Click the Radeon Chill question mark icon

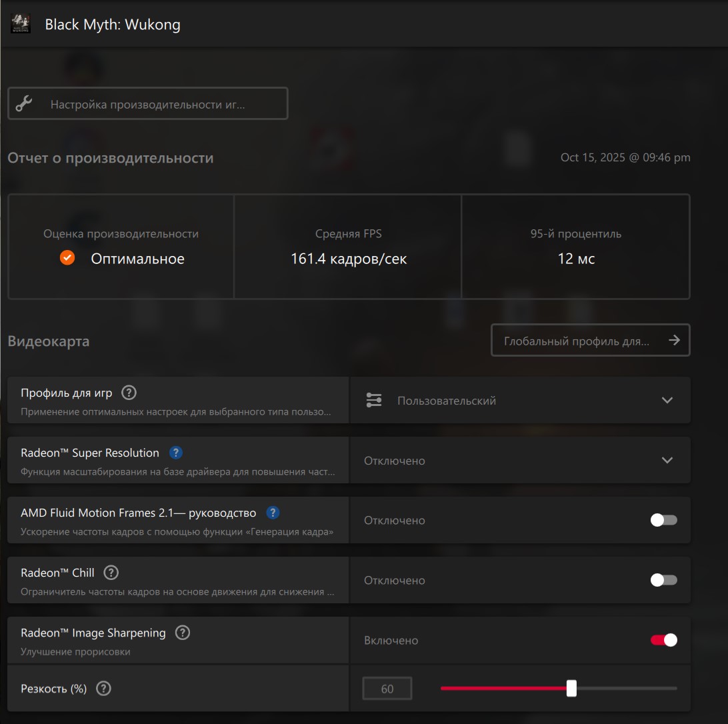pos(111,573)
